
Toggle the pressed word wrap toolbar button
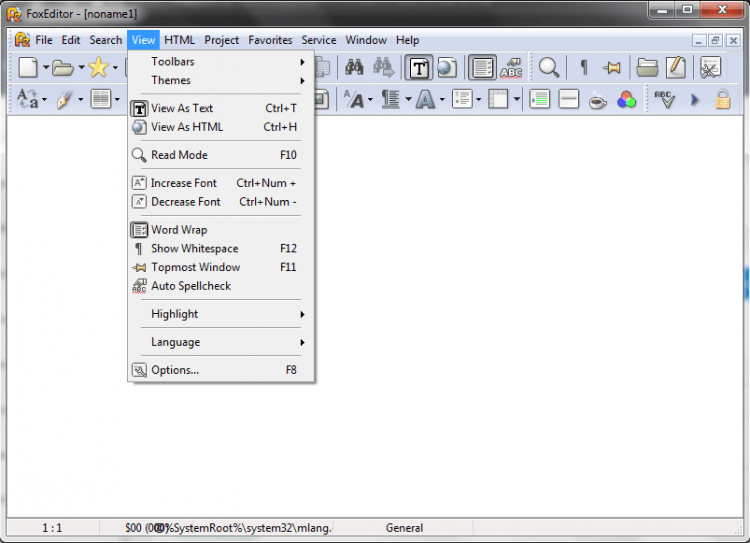click(482, 67)
